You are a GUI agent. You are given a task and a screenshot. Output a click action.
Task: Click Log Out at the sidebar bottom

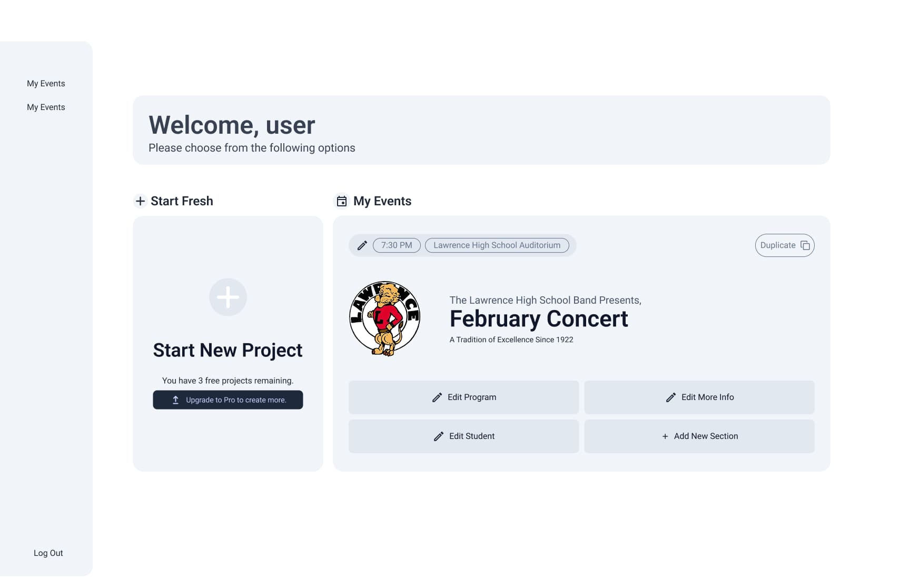[x=48, y=553]
